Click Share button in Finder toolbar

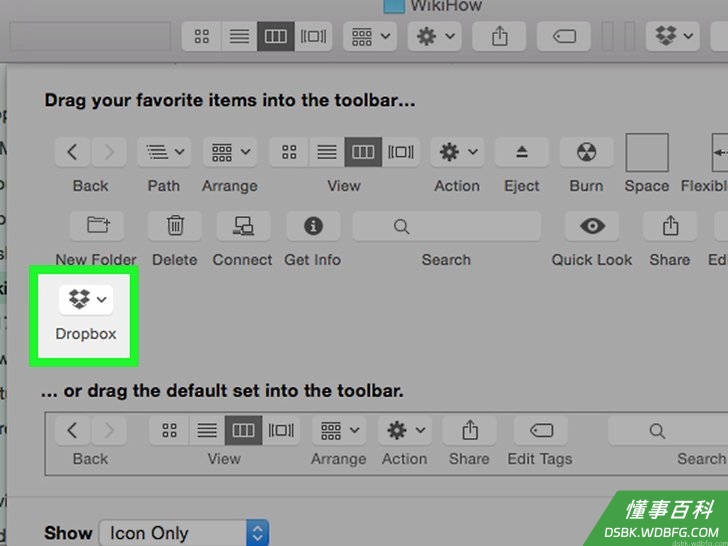pos(499,36)
